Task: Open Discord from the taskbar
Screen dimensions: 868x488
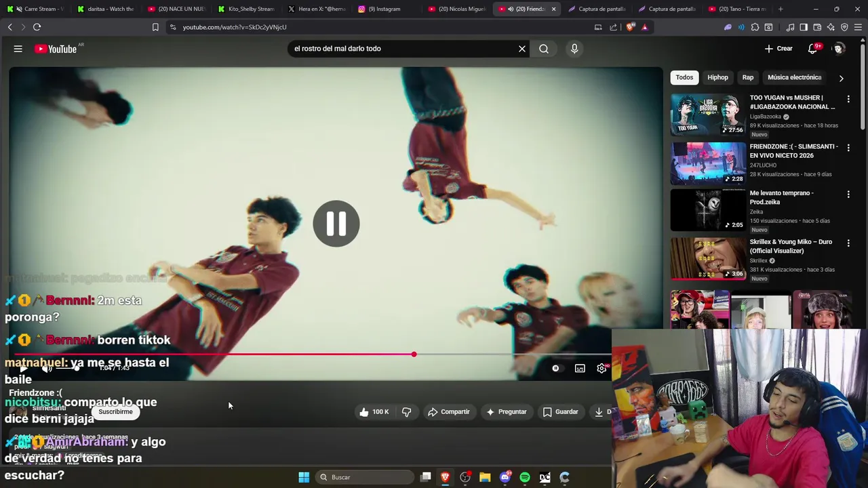Action: pyautogui.click(x=505, y=477)
